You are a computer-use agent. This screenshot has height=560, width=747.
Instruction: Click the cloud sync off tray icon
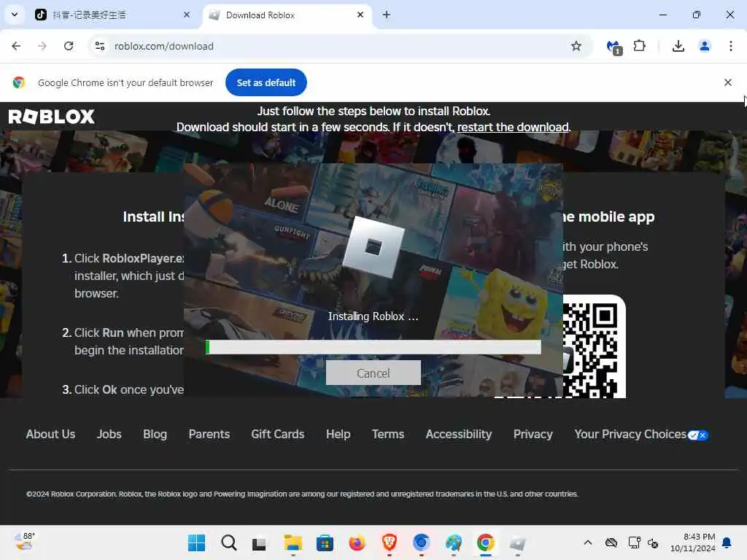pyautogui.click(x=611, y=542)
